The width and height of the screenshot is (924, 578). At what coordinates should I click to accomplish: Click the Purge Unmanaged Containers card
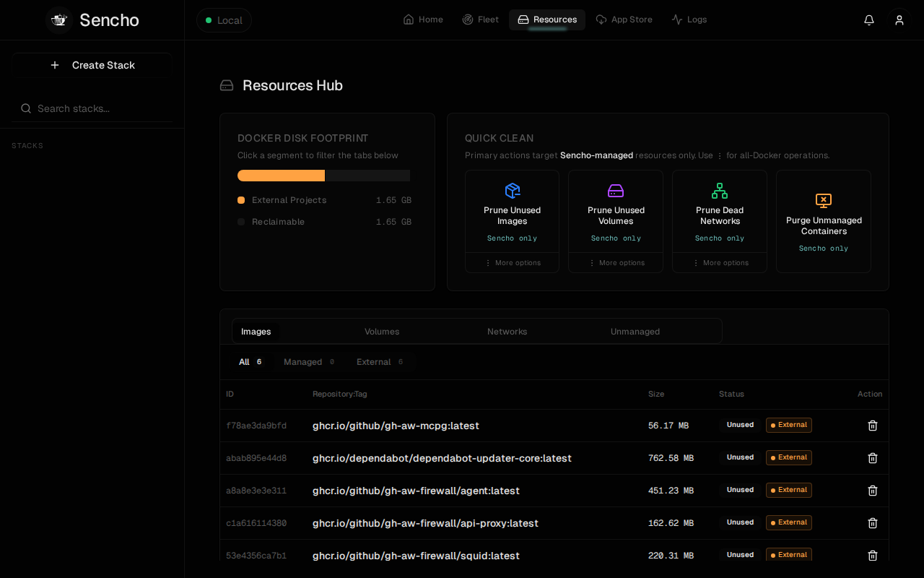(824, 222)
